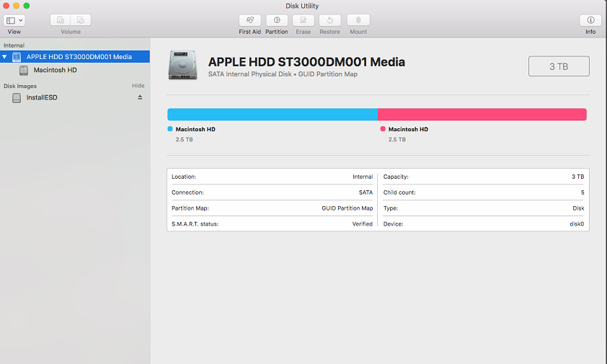This screenshot has height=364, width=607.
Task: Open the Info panel
Action: [590, 20]
